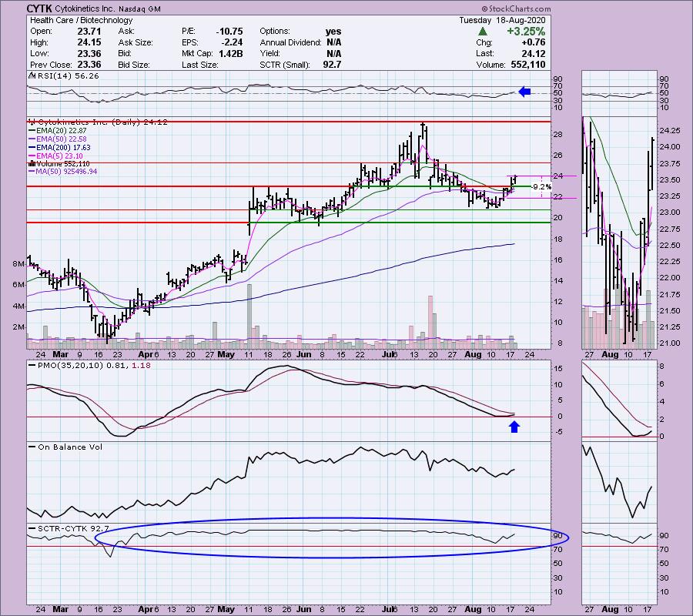This screenshot has height=616, width=693.
Task: Click the High value 24.15
Action: [x=89, y=42]
